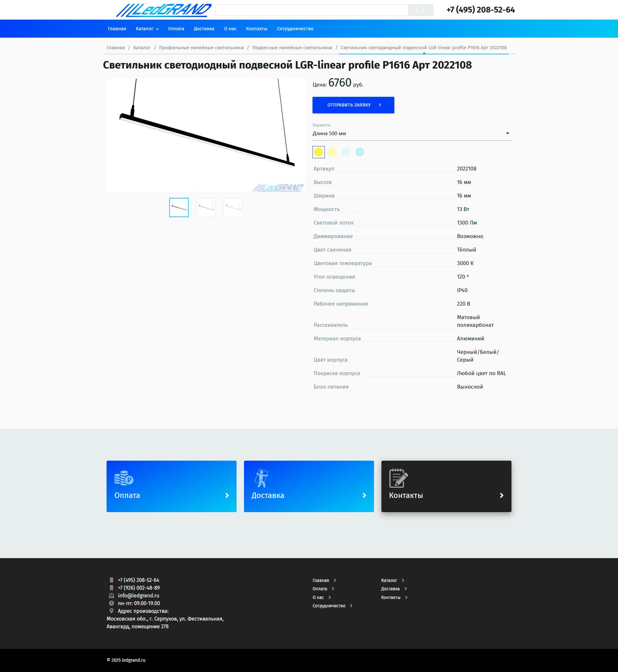Click the arrow on Оплата card

click(227, 495)
